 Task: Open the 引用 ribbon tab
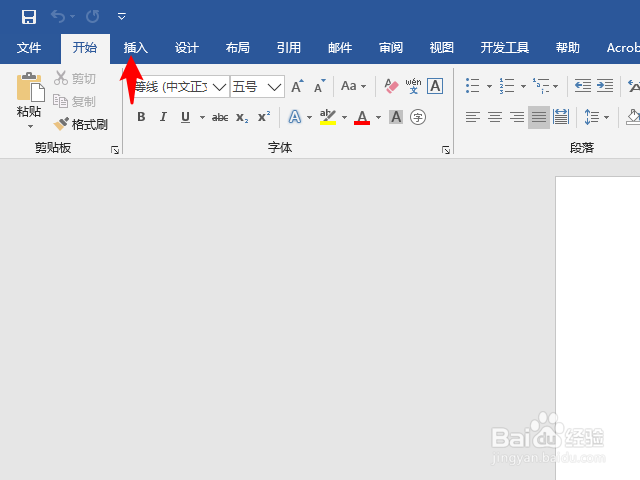(289, 48)
